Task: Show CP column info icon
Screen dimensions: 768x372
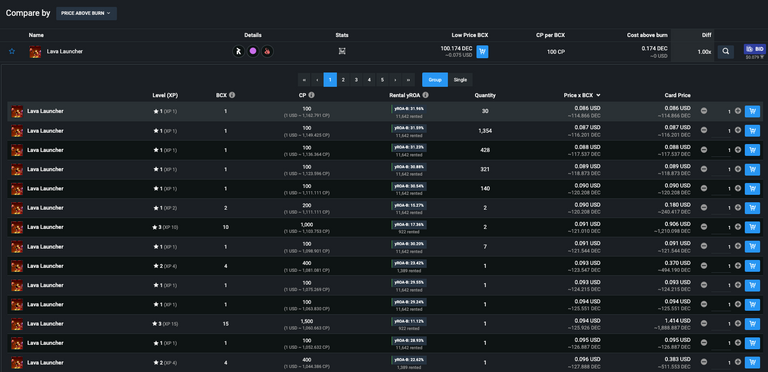Action: point(312,95)
